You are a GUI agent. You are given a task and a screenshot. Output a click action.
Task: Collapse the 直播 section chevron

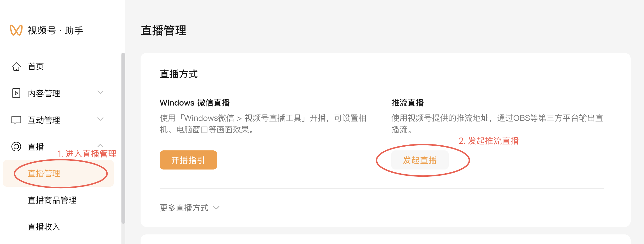pos(100,146)
